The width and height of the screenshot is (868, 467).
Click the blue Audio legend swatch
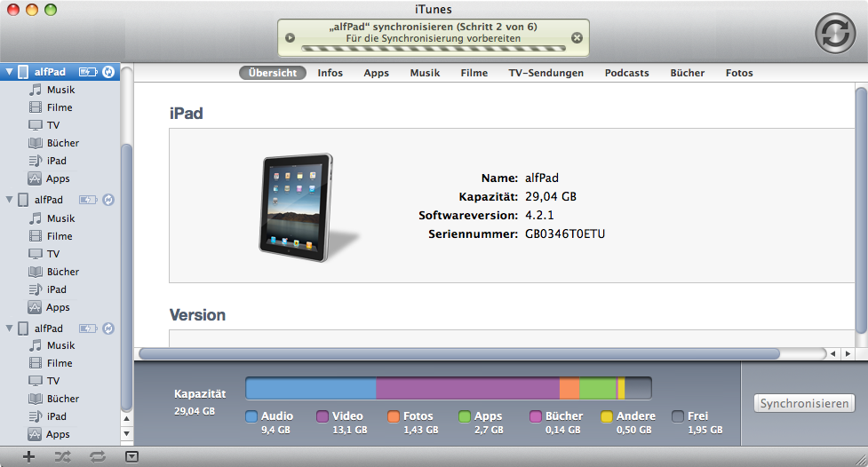[251, 416]
